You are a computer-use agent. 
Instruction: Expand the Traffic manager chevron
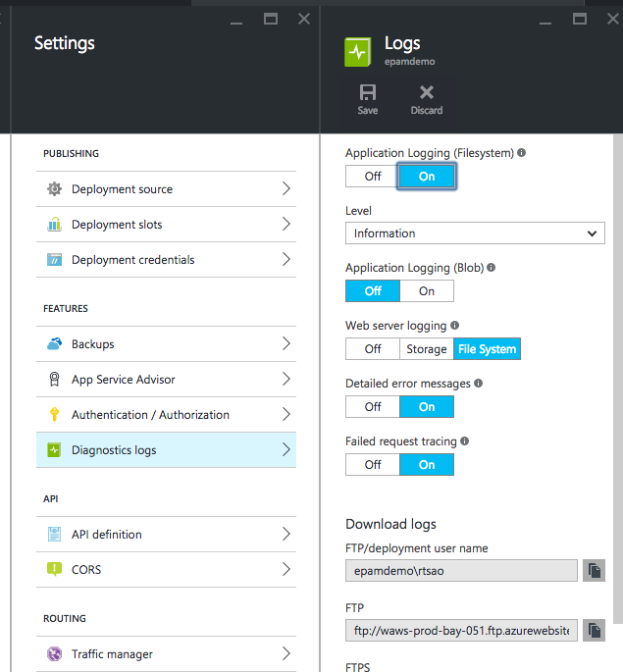point(286,653)
